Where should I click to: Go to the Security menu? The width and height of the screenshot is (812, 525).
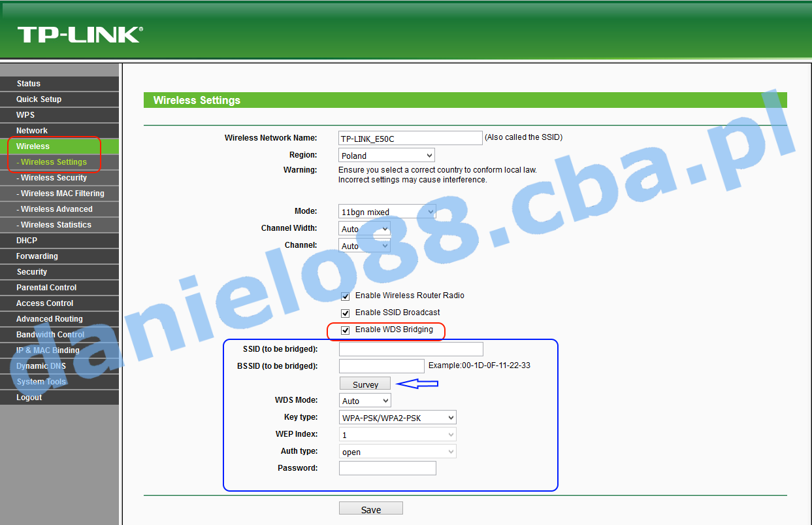pos(59,272)
